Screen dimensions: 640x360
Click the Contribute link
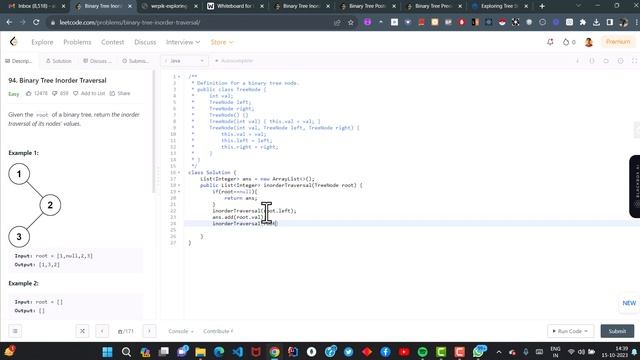coord(218,331)
